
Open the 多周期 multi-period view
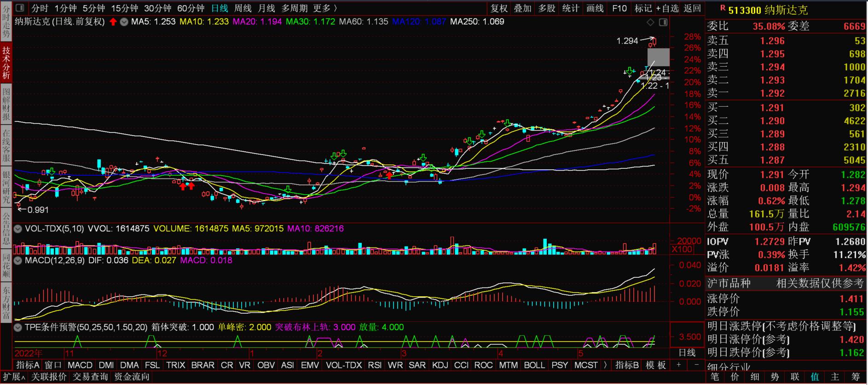pos(294,8)
